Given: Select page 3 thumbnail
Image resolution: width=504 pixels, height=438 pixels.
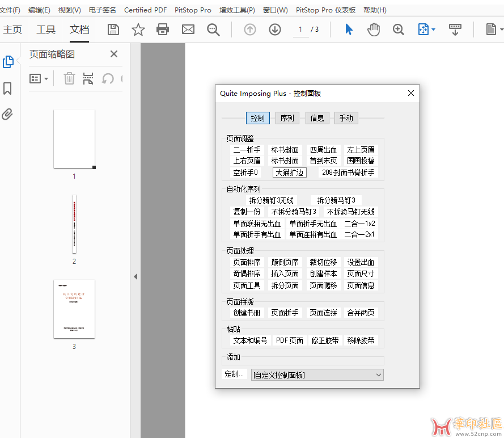Looking at the screenshot, I should 74,309.
